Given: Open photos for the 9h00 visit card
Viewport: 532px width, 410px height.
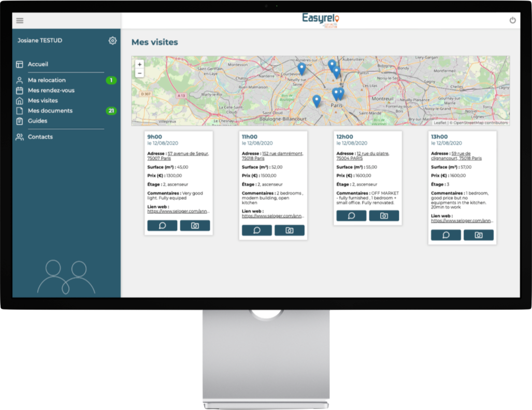Looking at the screenshot, I should click(195, 226).
